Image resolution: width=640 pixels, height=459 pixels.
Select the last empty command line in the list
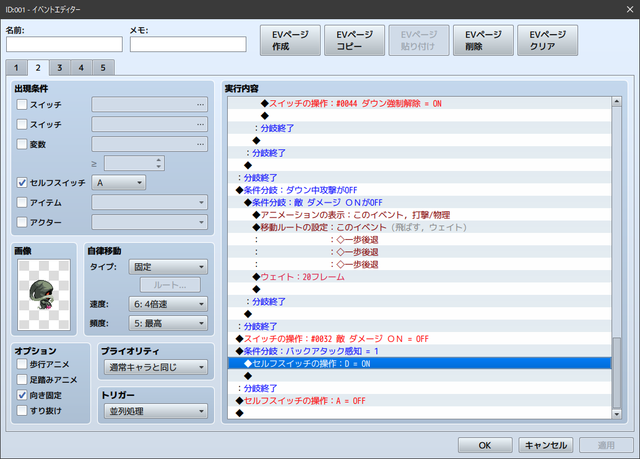(419, 413)
